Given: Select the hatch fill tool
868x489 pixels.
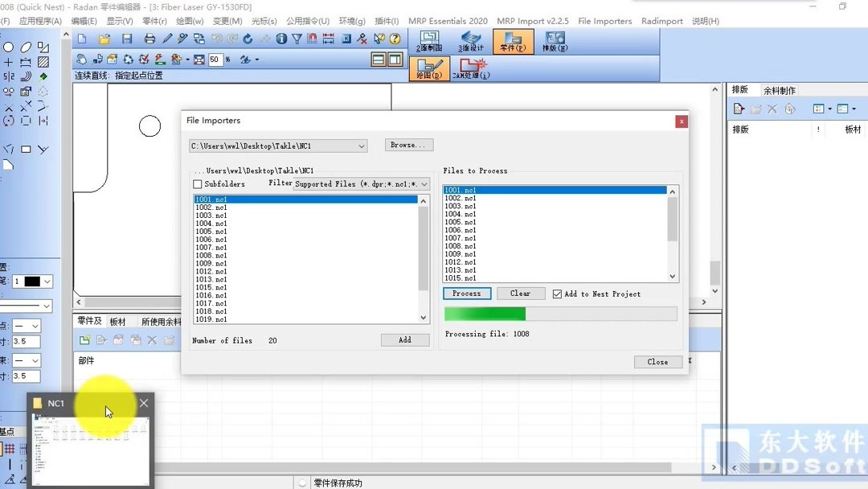Looking at the screenshot, I should [x=43, y=62].
